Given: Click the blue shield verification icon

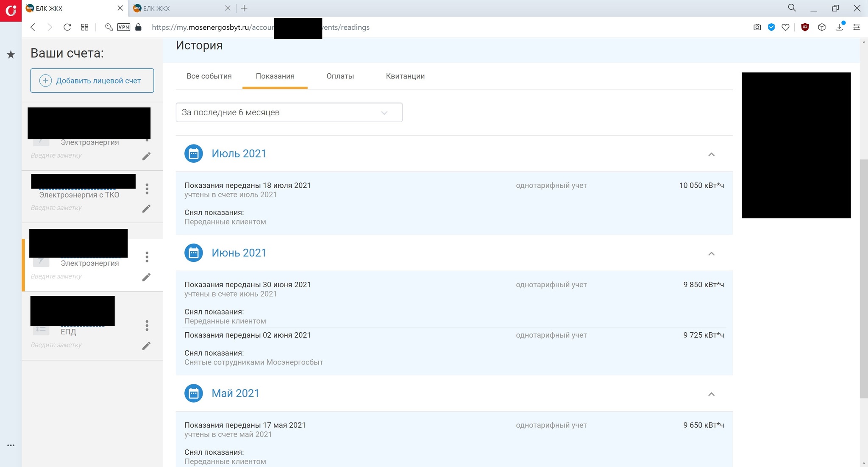Looking at the screenshot, I should click(771, 27).
